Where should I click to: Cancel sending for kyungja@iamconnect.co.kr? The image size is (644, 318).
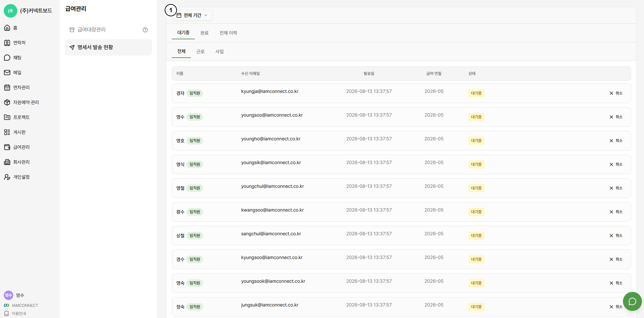616,93
